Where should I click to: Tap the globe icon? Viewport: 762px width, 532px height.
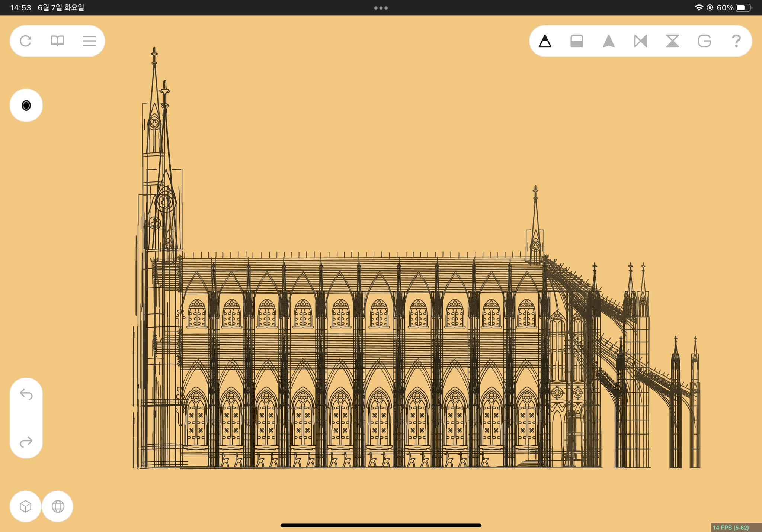pos(58,506)
